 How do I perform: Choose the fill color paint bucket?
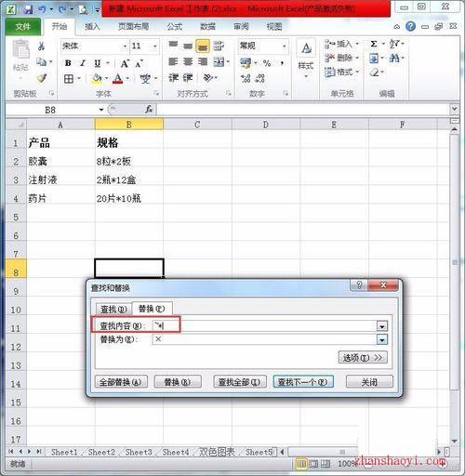pyautogui.click(x=97, y=79)
